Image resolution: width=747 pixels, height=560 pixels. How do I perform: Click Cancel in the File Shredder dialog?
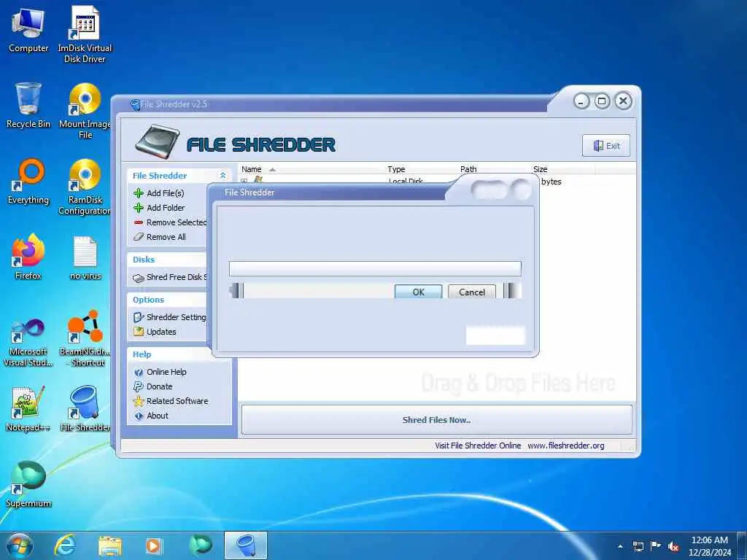pyautogui.click(x=472, y=292)
